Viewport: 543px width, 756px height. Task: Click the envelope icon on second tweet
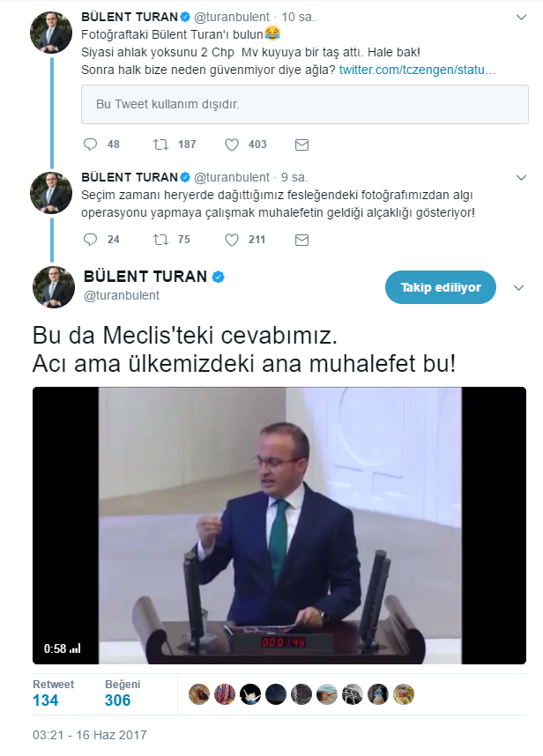[x=301, y=239]
